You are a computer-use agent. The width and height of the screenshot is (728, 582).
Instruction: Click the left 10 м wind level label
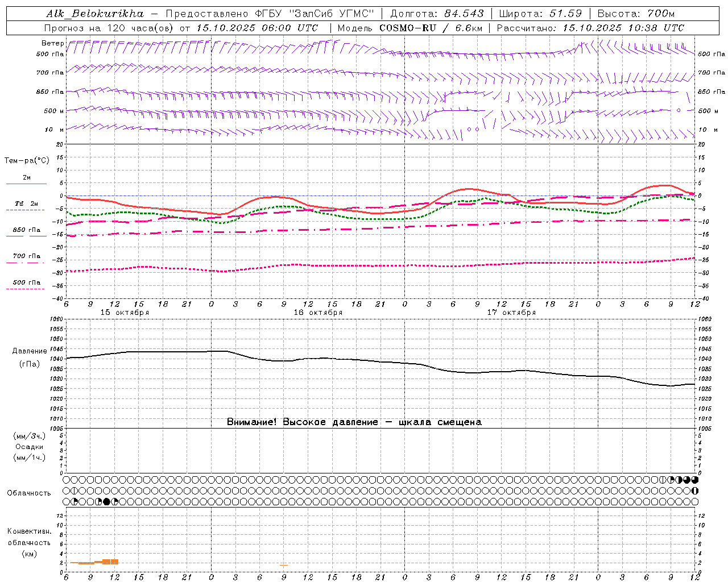coord(54,130)
